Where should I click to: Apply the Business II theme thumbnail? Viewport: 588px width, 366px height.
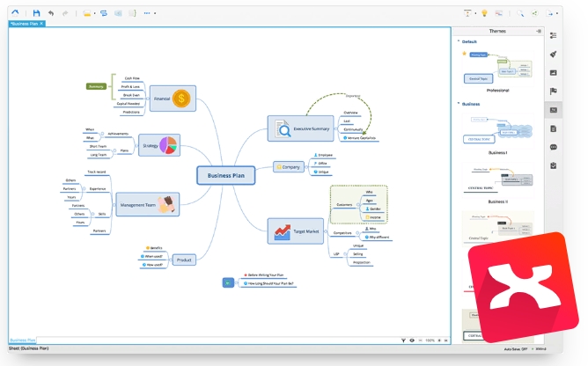498,179
